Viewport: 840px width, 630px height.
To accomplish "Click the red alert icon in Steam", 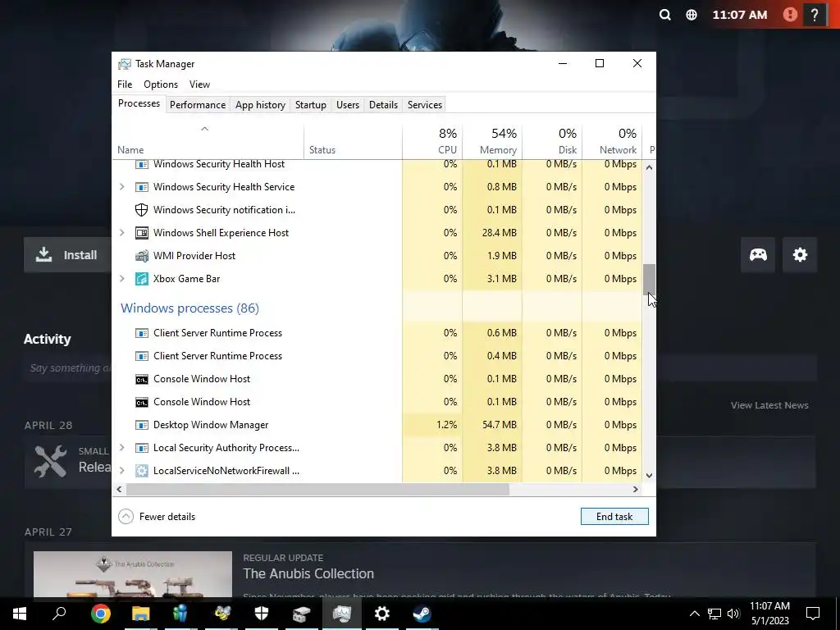I will 790,15.
